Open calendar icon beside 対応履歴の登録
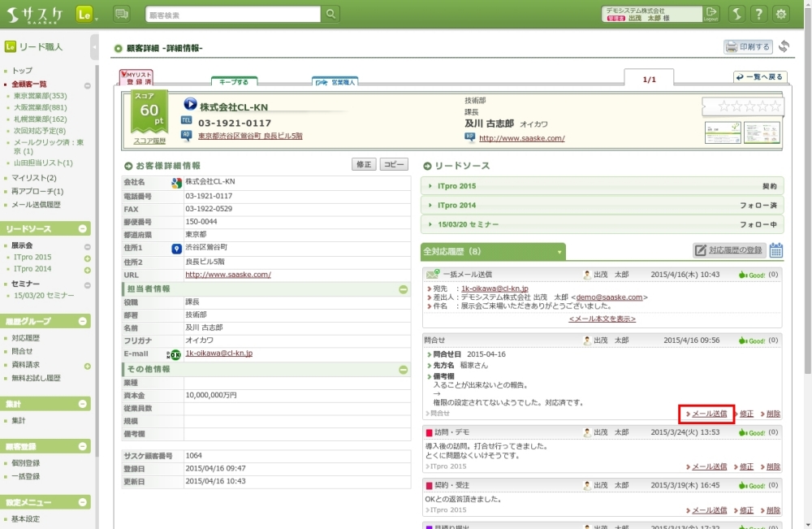The image size is (812, 529). tap(776, 250)
